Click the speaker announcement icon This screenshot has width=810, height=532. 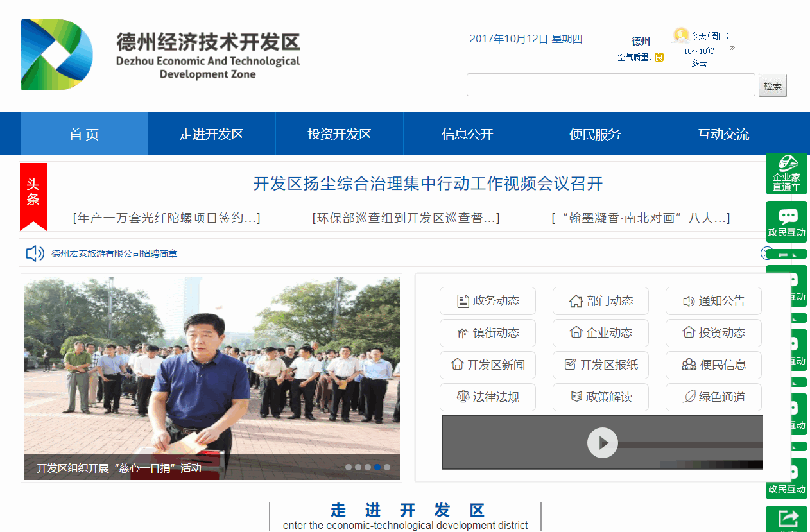click(x=35, y=253)
